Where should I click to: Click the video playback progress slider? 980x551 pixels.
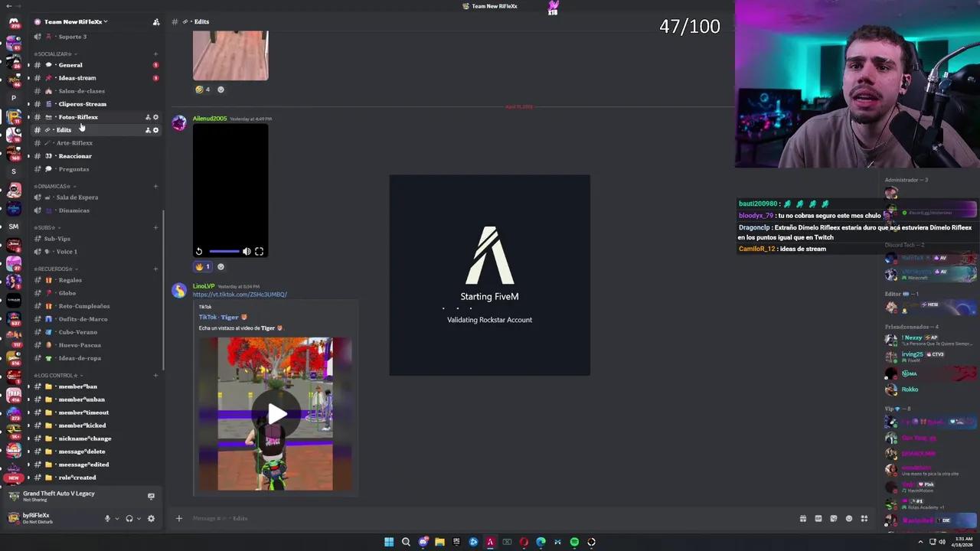[x=226, y=251]
